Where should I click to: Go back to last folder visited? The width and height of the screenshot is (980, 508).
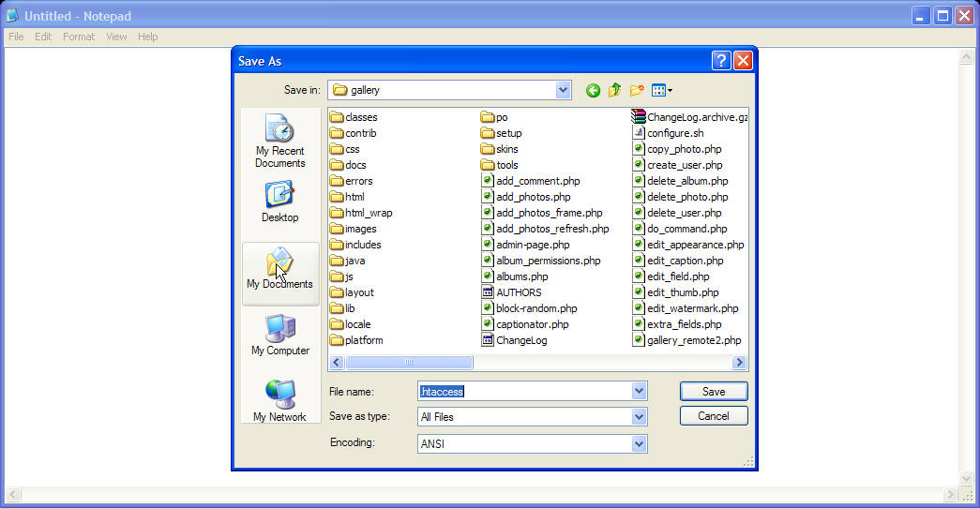tap(593, 91)
